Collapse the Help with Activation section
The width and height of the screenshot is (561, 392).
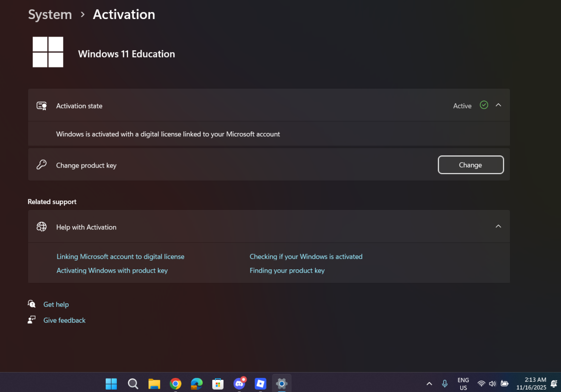point(498,226)
